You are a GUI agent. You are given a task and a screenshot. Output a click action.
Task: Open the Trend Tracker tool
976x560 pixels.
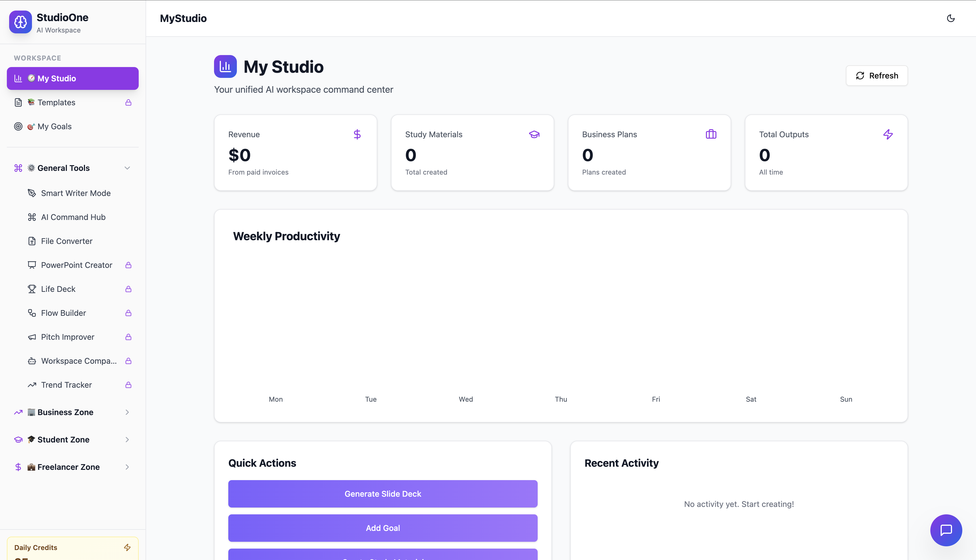tap(66, 385)
